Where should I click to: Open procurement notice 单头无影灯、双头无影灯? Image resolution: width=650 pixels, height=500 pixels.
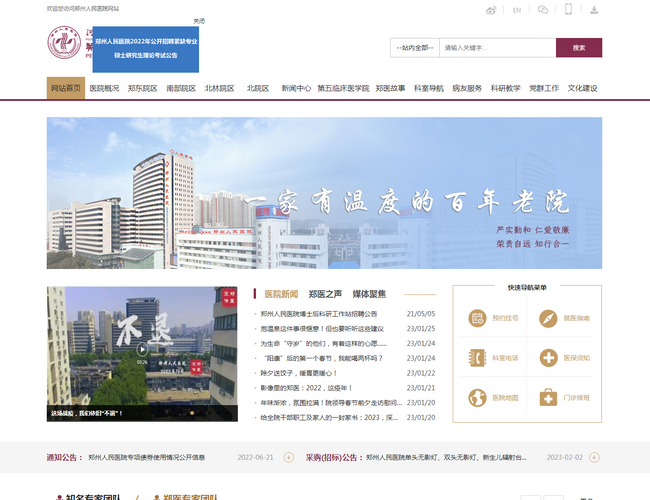[x=446, y=458]
